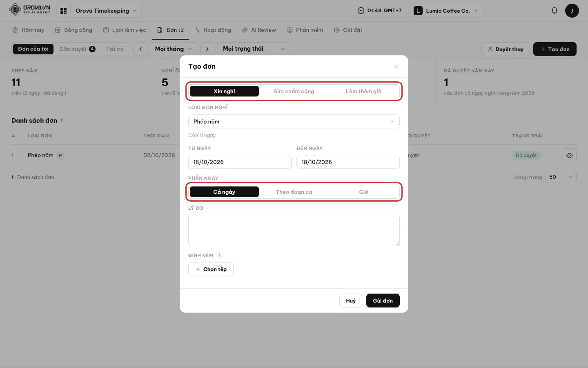Viewport: 588px width, 368px height.
Task: Click the attachment help question mark
Action: tap(219, 255)
